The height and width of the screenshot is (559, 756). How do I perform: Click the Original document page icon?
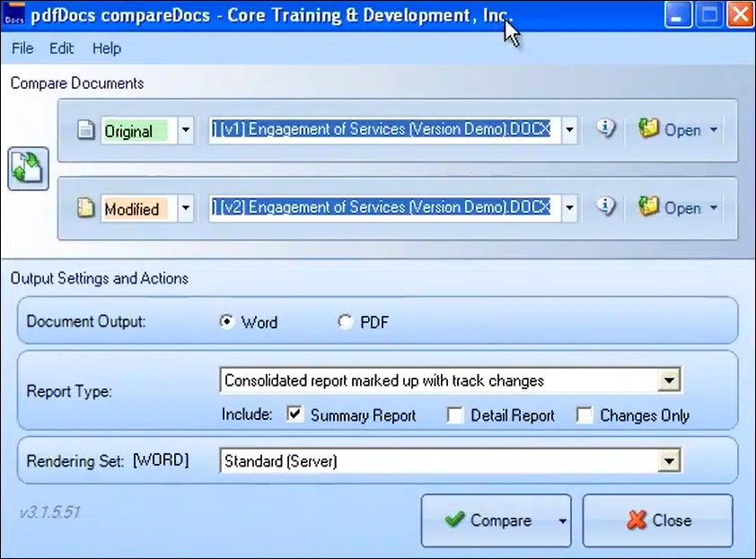[85, 129]
